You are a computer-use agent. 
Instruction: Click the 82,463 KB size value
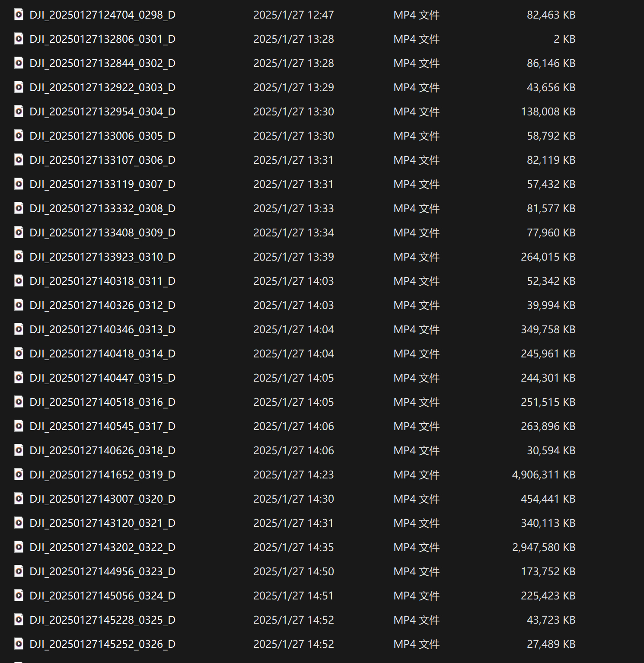(x=551, y=15)
